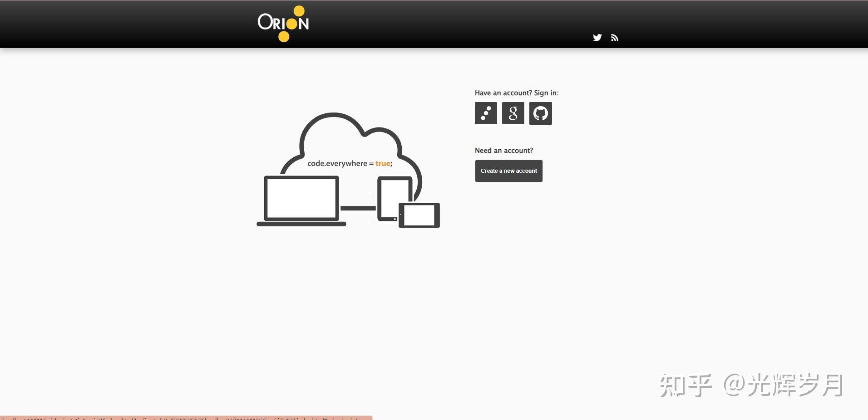Click the top yellow dot in the logo
Screen dimensions: 868x420
pos(299,11)
